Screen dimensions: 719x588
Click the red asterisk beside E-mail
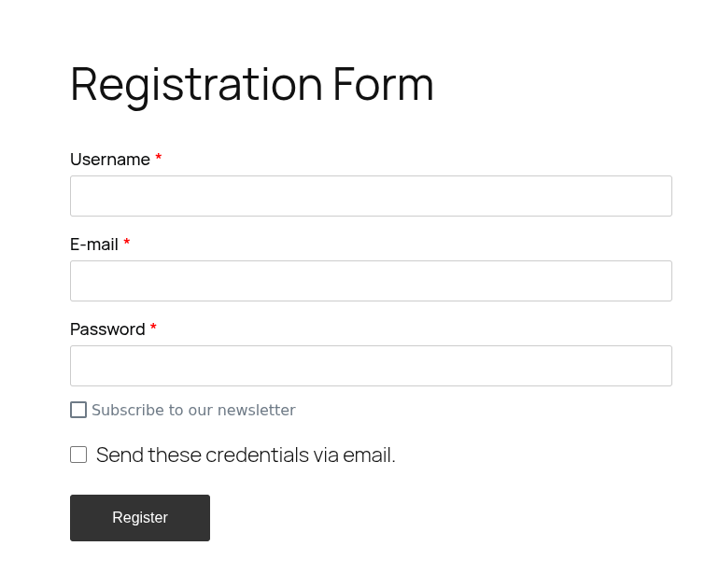click(x=127, y=244)
